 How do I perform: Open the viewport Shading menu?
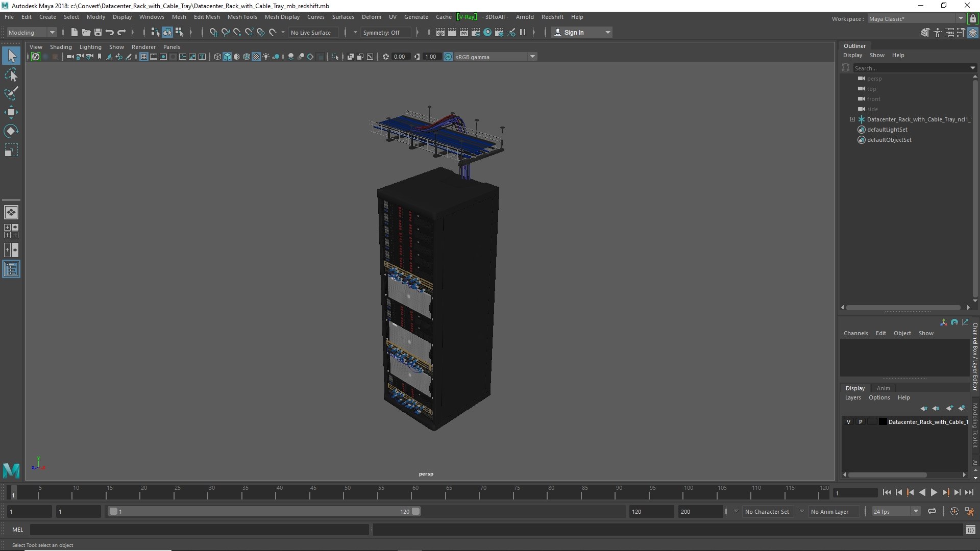tap(61, 47)
